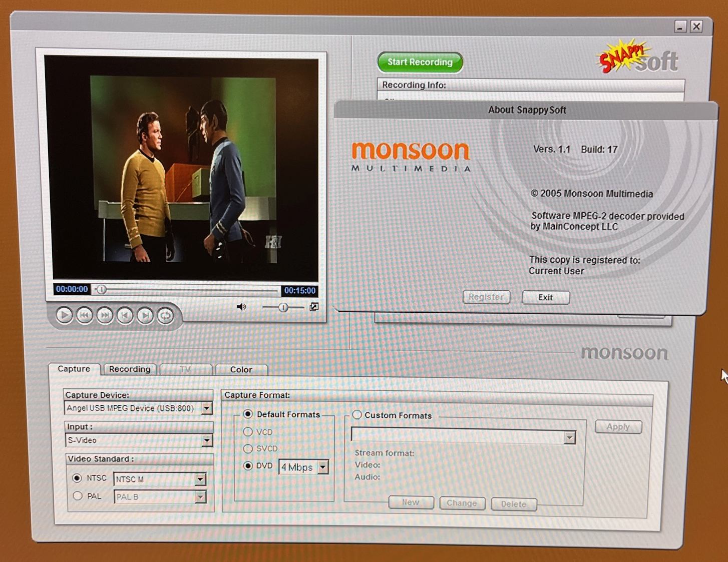Viewport: 728px width, 562px height.
Task: Open the Color tab
Action: coord(241,370)
